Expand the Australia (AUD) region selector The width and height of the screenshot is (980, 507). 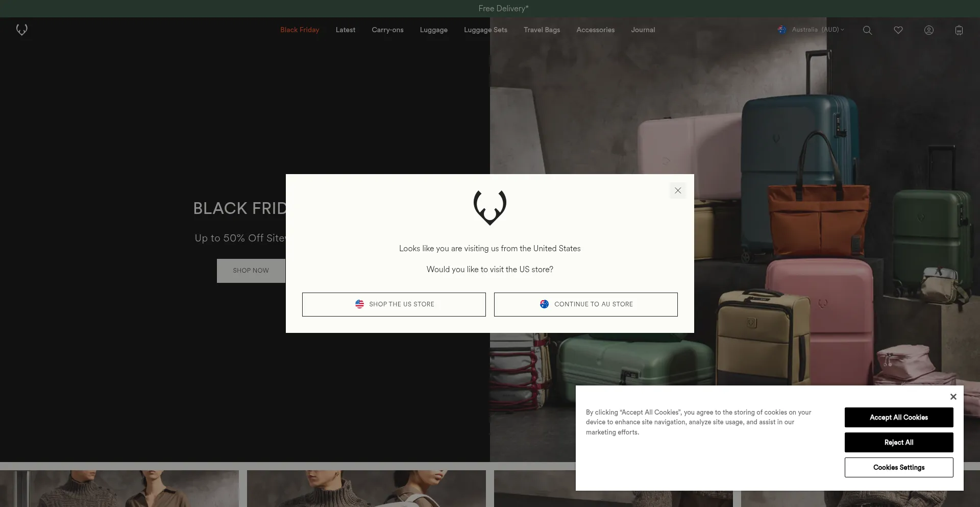[818, 30]
